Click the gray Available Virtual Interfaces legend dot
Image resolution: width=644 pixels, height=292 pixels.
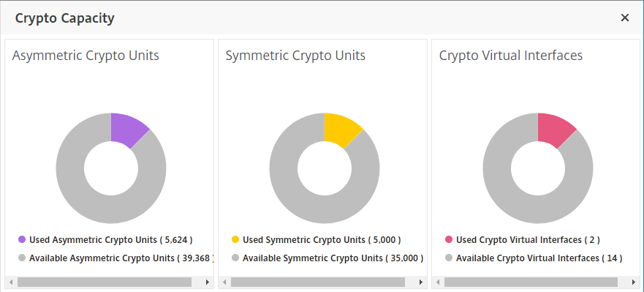click(449, 258)
